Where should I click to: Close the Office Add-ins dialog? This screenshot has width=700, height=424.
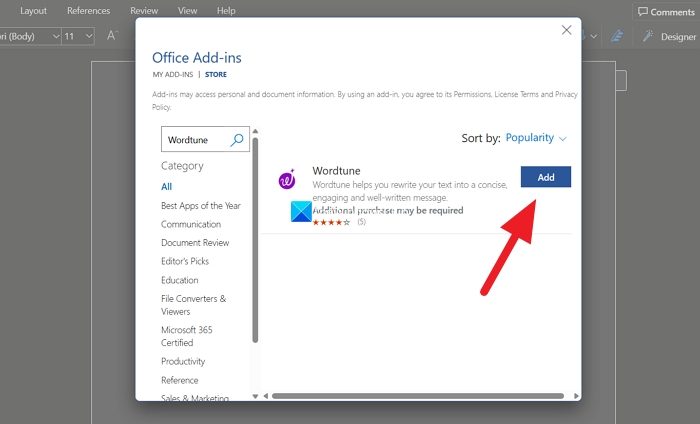[567, 30]
